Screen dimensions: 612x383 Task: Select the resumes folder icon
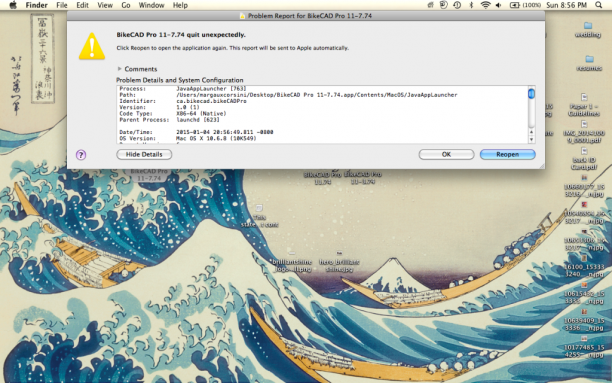click(589, 59)
